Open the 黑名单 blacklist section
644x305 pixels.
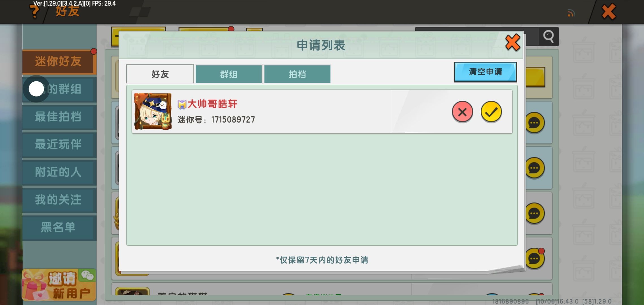click(58, 227)
